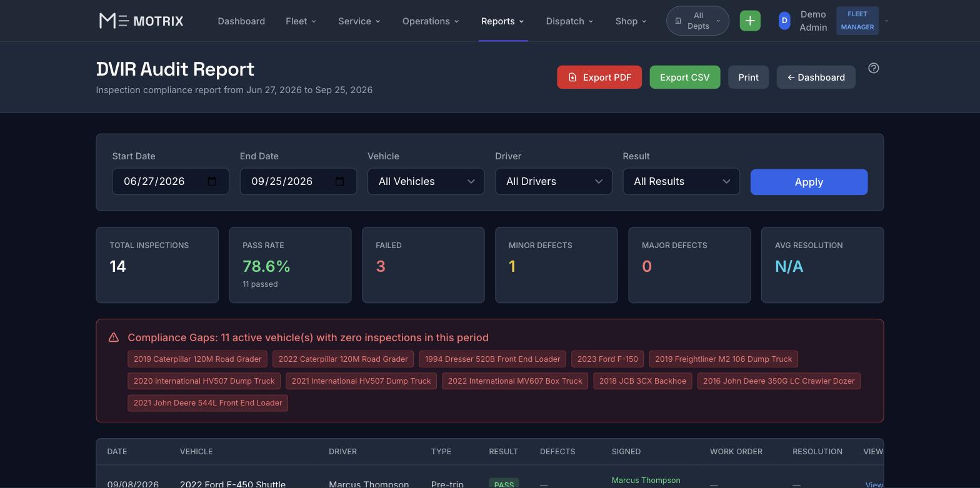Click the green plus quick-add icon
This screenshot has height=488, width=980.
pyautogui.click(x=750, y=21)
